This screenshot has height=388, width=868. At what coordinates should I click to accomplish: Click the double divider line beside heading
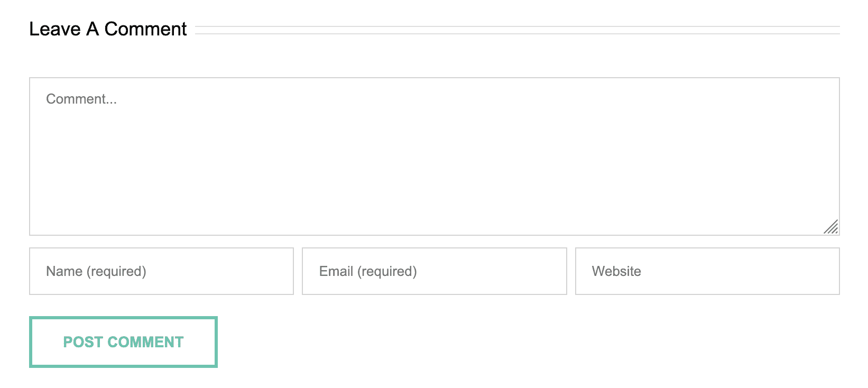pos(517,30)
